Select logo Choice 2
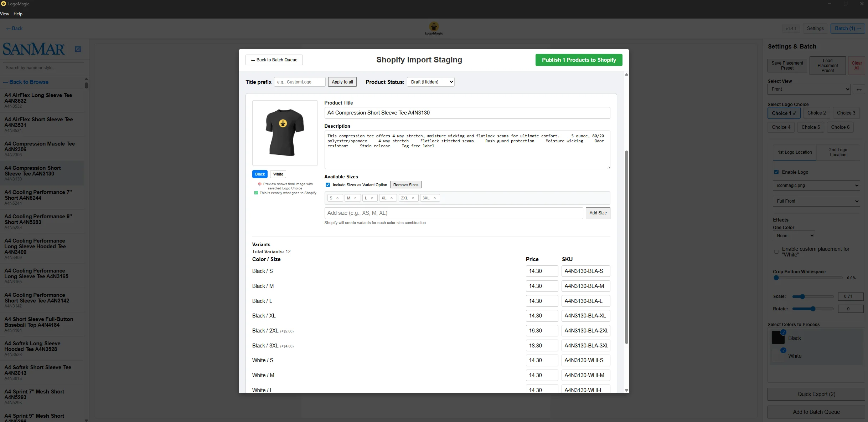Screen dimensions: 868x422 click(816, 113)
